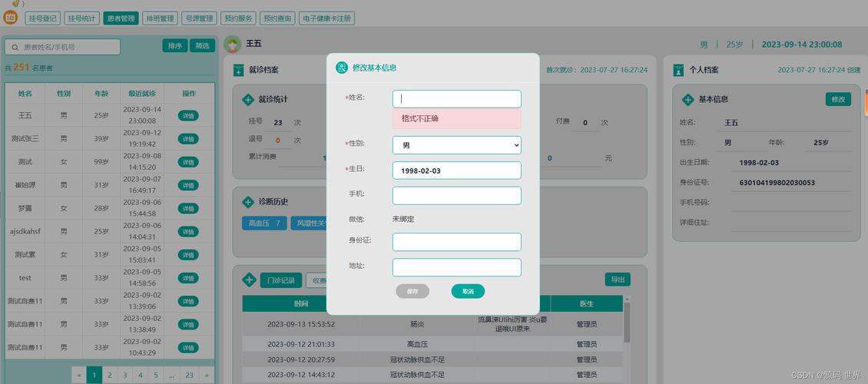
Task: Click the 医生 column header in records table
Action: click(x=587, y=304)
